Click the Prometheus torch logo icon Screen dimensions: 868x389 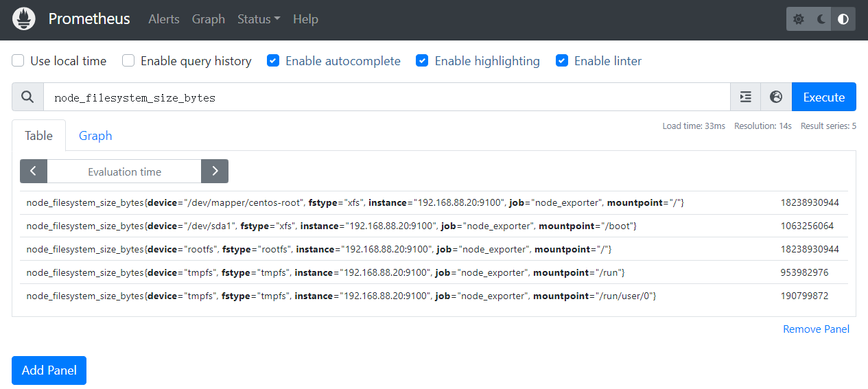24,19
